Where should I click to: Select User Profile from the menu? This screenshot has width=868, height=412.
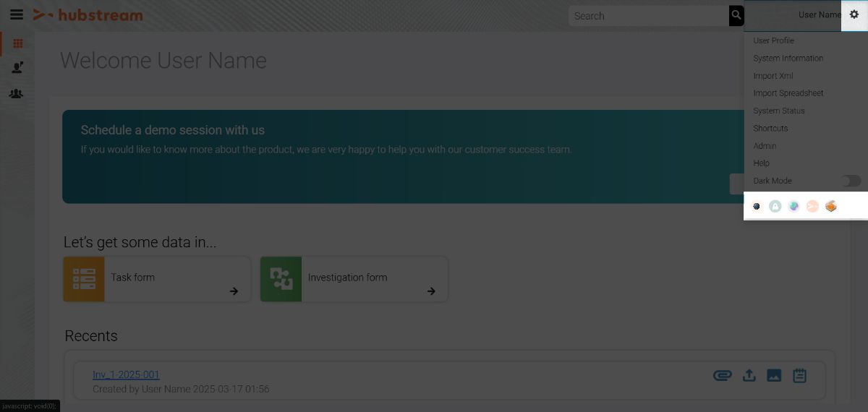pos(773,40)
